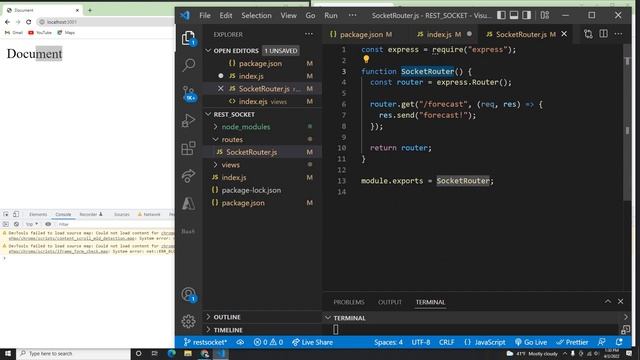Open the Run menu
The width and height of the screenshot is (640, 360).
[331, 16]
